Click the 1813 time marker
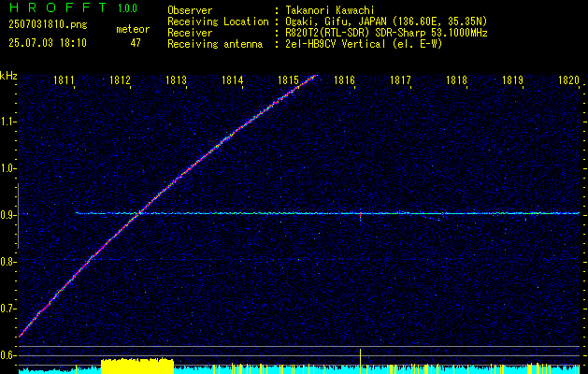 177,80
